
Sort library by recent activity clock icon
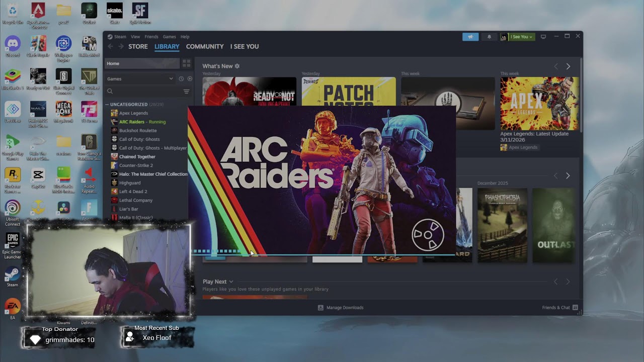(x=181, y=79)
